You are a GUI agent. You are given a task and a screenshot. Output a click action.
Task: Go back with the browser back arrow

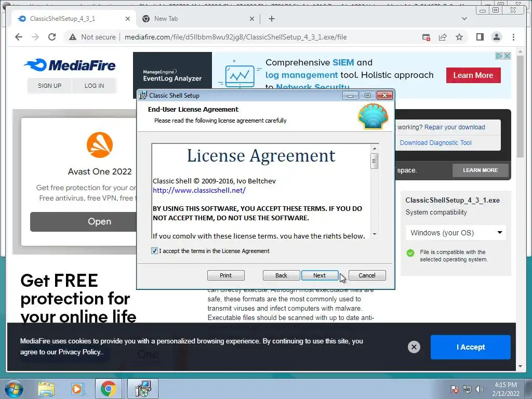(19, 37)
